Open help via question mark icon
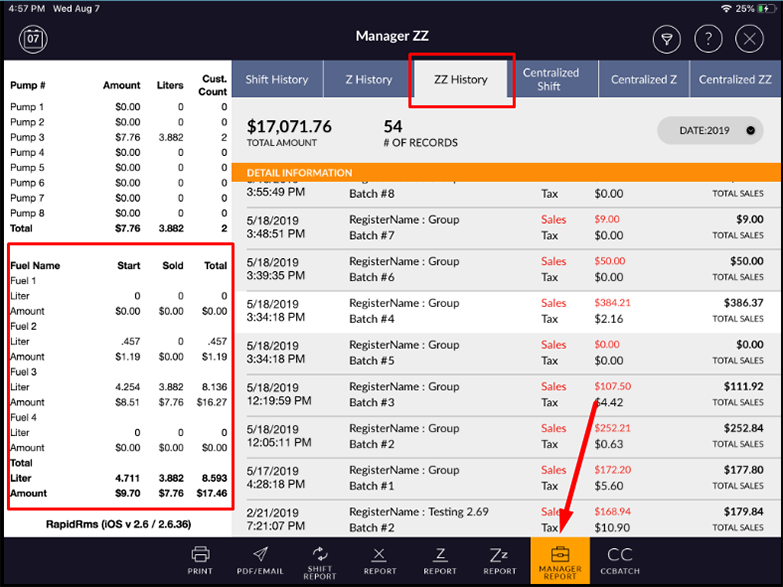Screen dimensions: 783x587 click(x=707, y=39)
